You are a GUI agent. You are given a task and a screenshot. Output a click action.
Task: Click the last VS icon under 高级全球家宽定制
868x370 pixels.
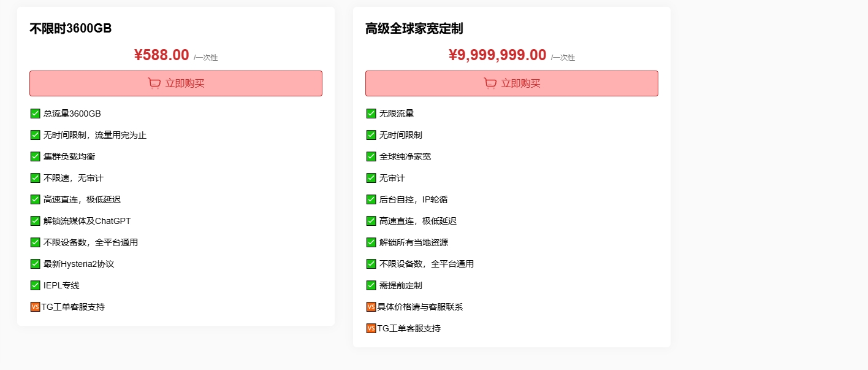click(371, 328)
